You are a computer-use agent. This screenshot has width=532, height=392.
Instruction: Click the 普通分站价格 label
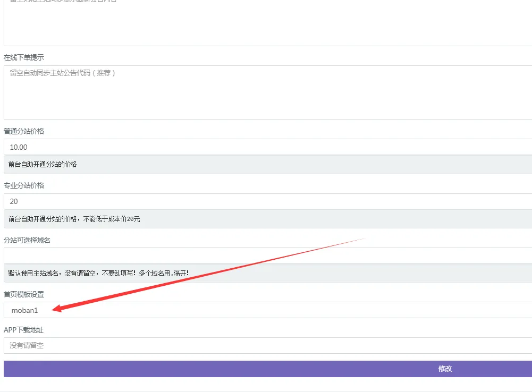pyautogui.click(x=24, y=131)
